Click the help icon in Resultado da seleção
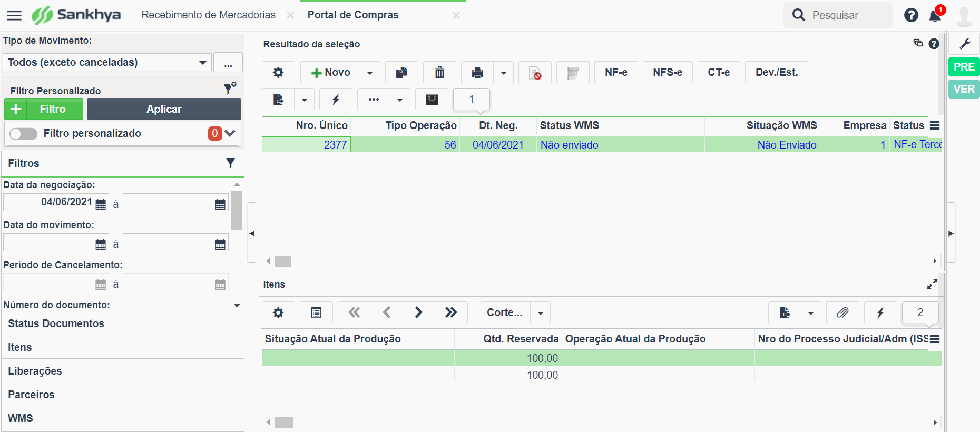 click(934, 44)
